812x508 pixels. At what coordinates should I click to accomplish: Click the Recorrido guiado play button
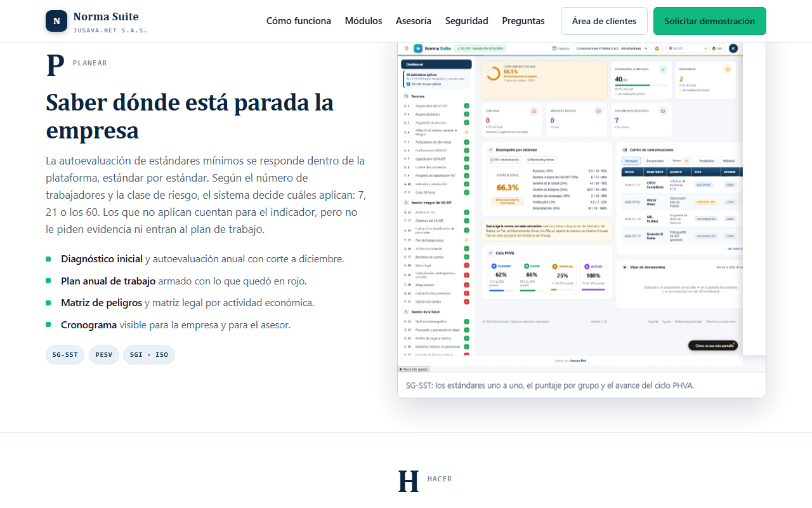tap(414, 369)
